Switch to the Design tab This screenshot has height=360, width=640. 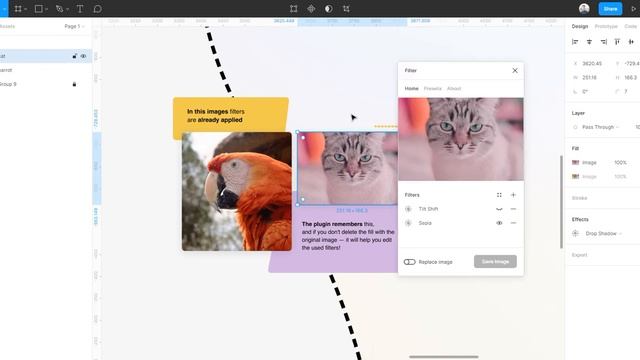(x=580, y=26)
